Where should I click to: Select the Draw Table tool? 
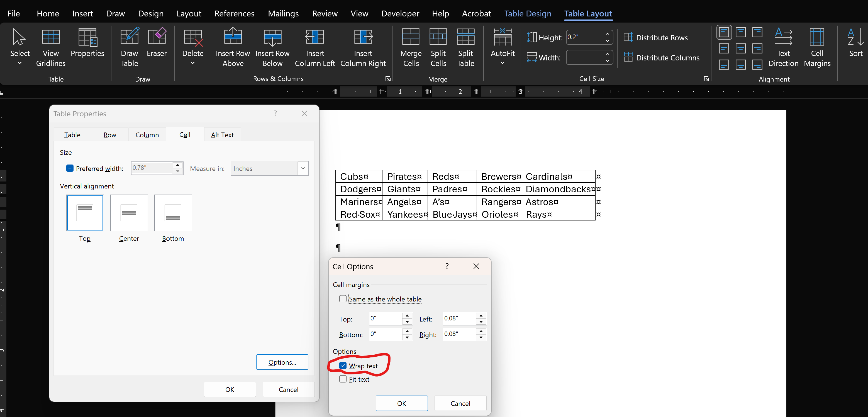(129, 37)
